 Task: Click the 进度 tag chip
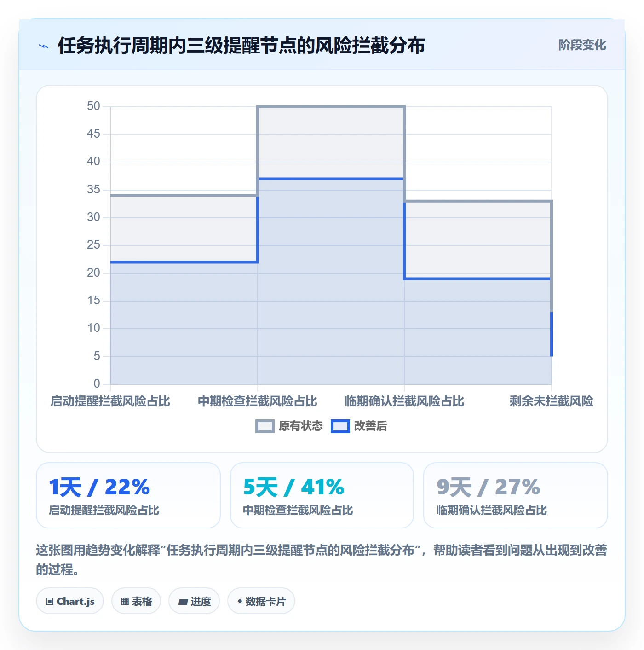[194, 601]
